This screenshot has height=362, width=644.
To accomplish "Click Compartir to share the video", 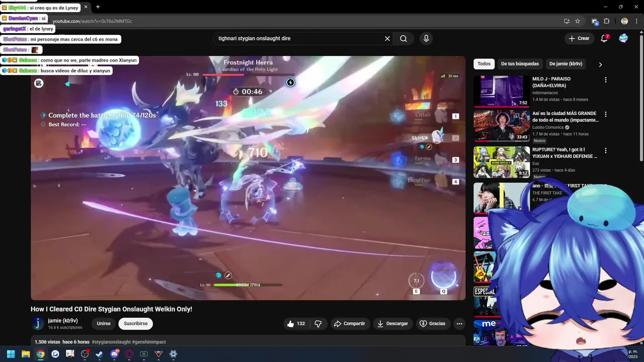I will (x=349, y=324).
